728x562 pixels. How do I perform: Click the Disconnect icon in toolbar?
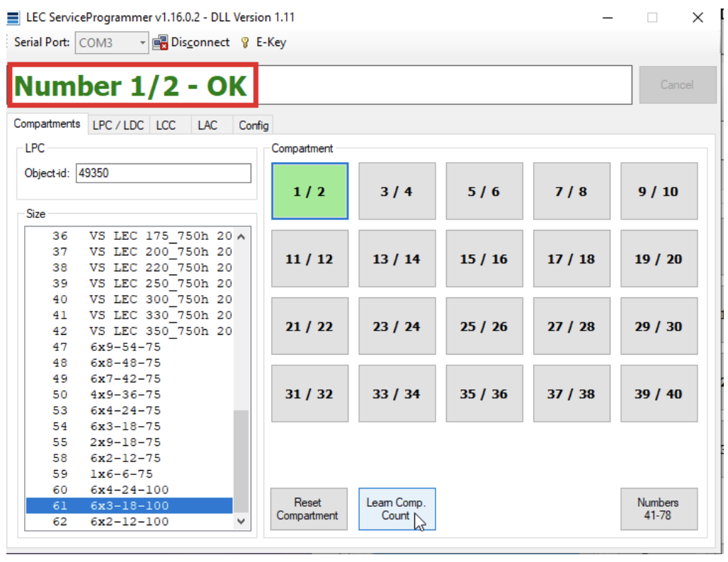pyautogui.click(x=160, y=42)
